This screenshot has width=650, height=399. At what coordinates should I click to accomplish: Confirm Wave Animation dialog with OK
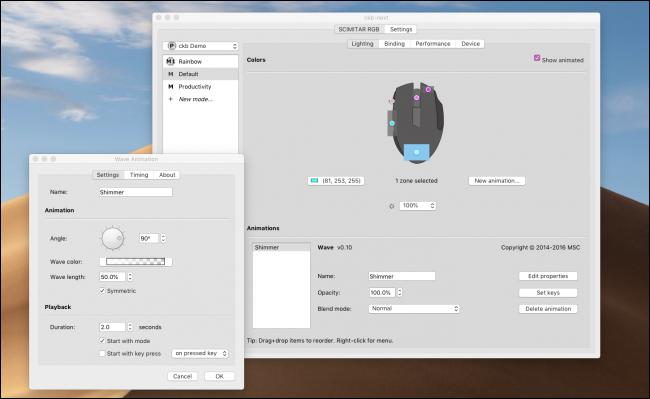point(220,376)
